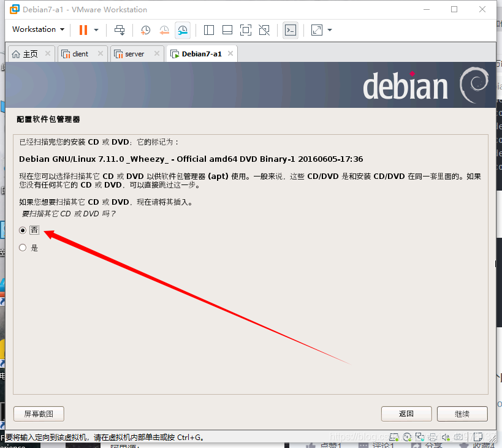Close the VMware Workstation window
Image resolution: width=502 pixels, height=448 pixels.
[x=482, y=10]
